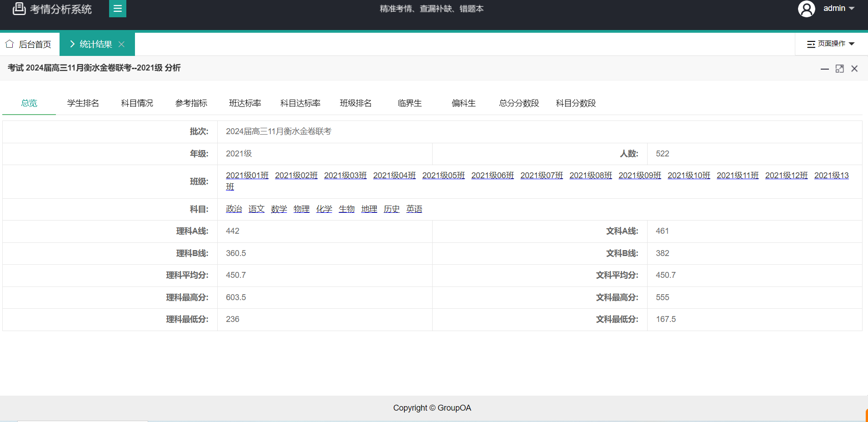Minimize the analysis panel
The image size is (868, 422).
(x=825, y=69)
